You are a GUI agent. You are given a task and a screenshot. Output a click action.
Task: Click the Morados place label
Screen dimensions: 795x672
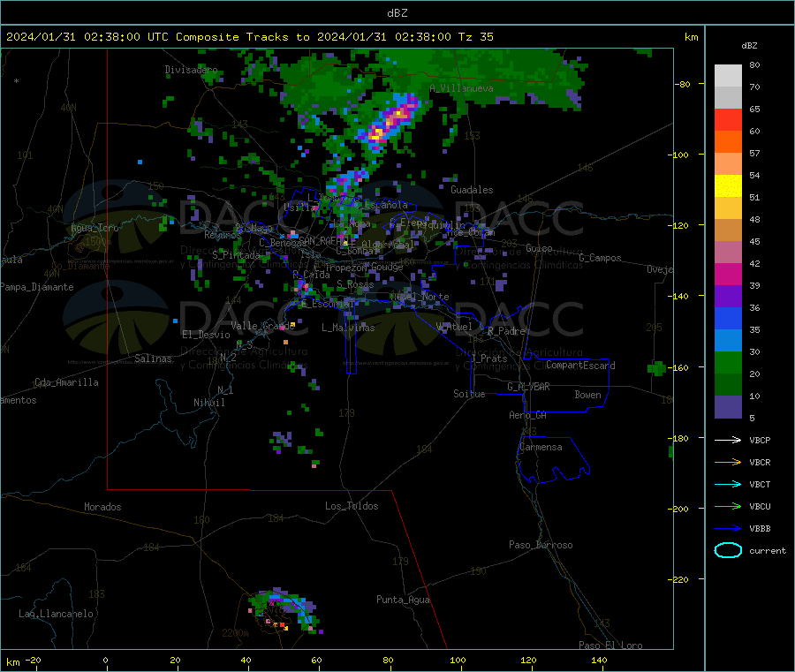point(102,507)
